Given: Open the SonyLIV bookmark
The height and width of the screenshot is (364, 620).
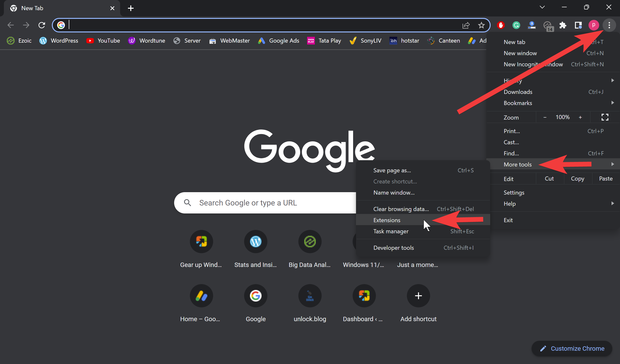Looking at the screenshot, I should 365,41.
